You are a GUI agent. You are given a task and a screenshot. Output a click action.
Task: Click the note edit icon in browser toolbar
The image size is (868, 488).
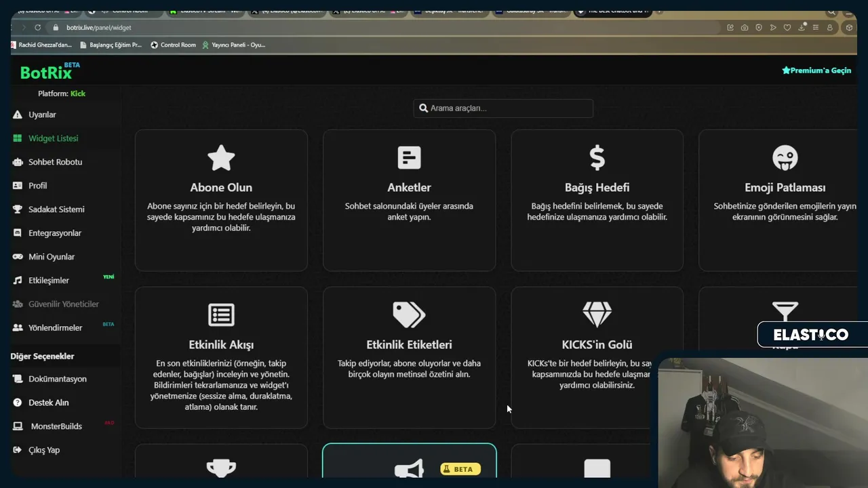(x=730, y=28)
